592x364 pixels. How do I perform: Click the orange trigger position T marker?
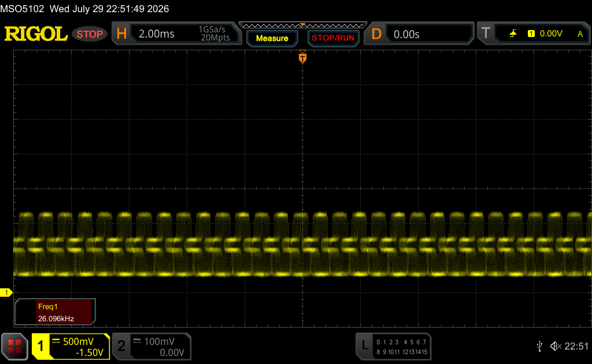302,57
